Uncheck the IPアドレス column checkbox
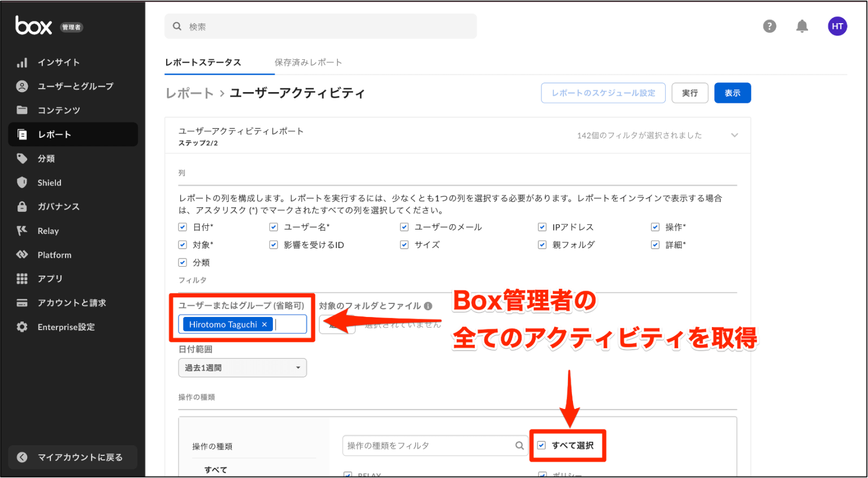Viewport: 868px width, 478px height. click(x=542, y=227)
